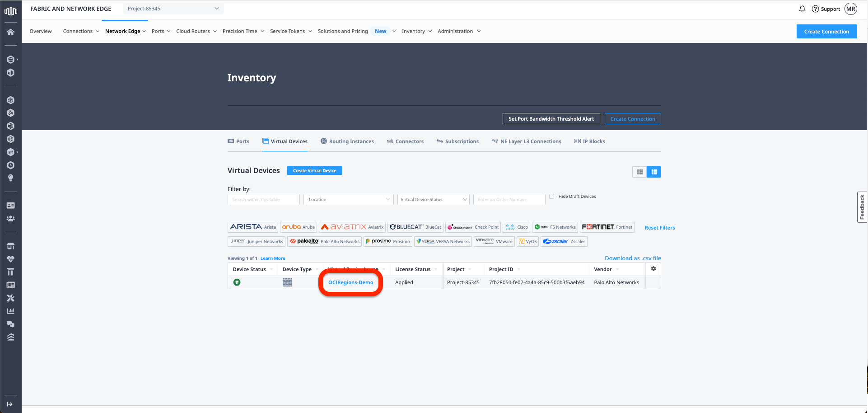Screen dimensions: 868x413
Task: Expand the Location filter dropdown
Action: (348, 200)
